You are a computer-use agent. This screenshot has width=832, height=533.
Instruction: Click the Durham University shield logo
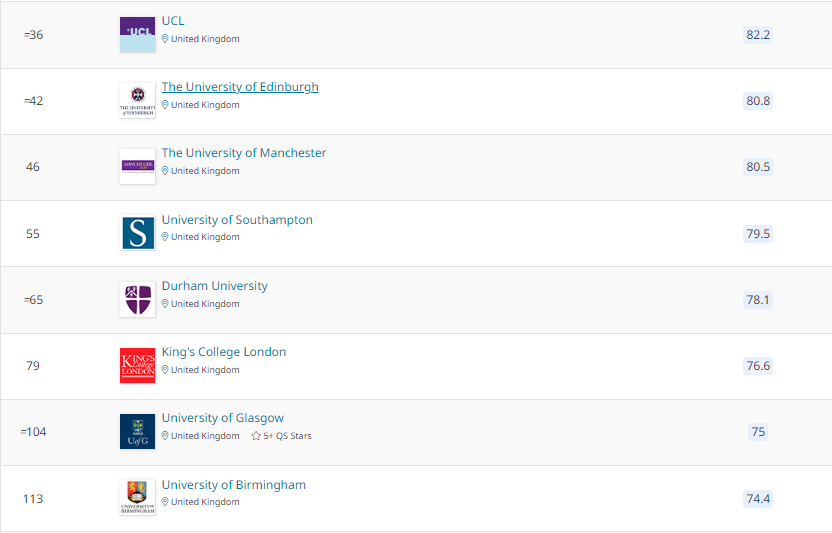[x=137, y=299]
